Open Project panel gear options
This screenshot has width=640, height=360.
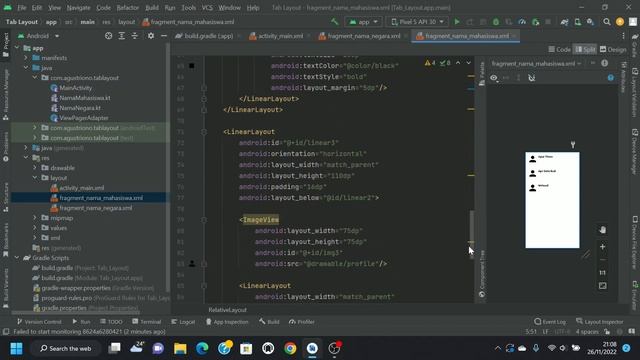(151, 36)
